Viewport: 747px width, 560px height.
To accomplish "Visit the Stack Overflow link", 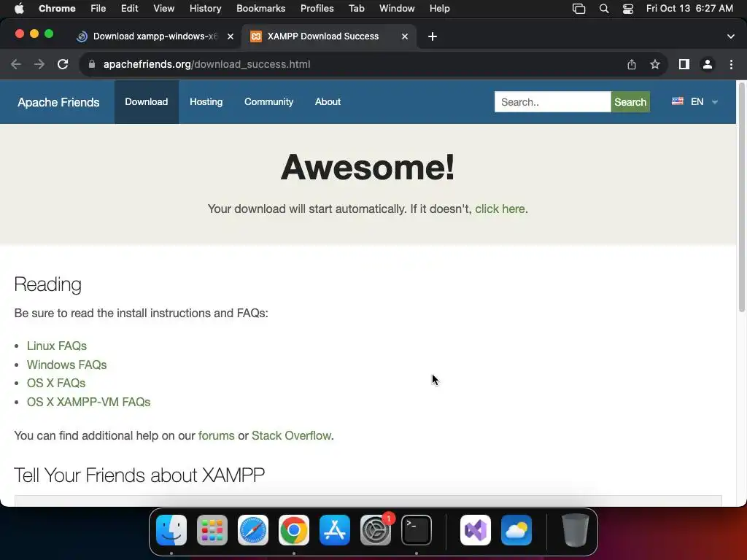I will pyautogui.click(x=291, y=436).
